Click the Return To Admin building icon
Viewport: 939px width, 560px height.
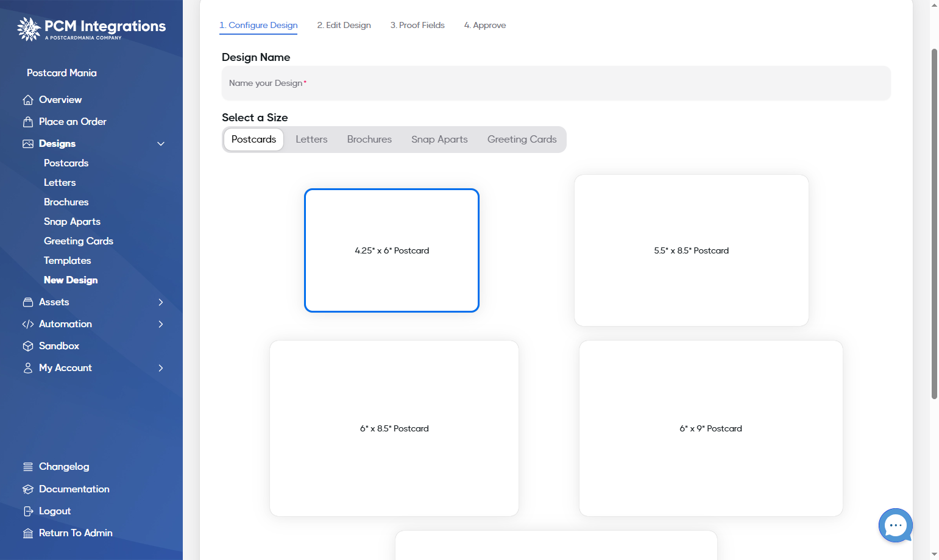point(28,533)
